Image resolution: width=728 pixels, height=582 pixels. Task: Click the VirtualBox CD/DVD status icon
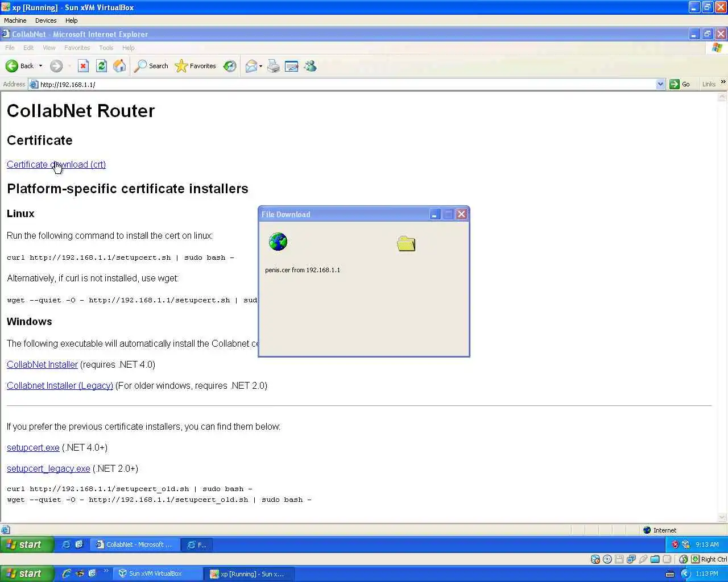[607, 559]
